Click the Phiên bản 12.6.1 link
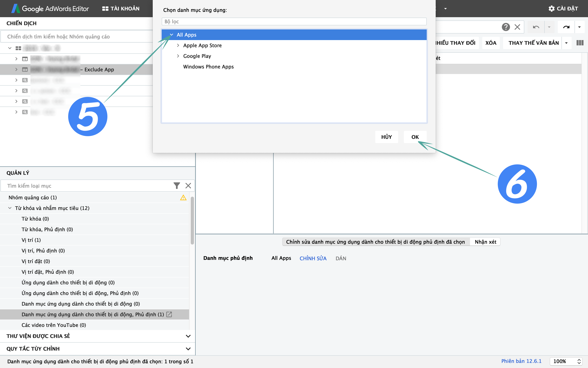 (x=521, y=361)
